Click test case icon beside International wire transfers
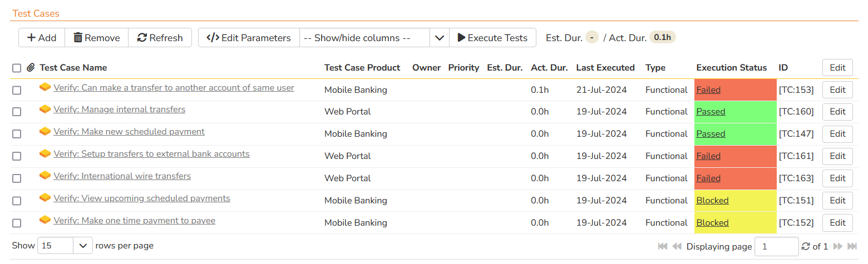This screenshot has width=868, height=264. pyautogui.click(x=45, y=176)
